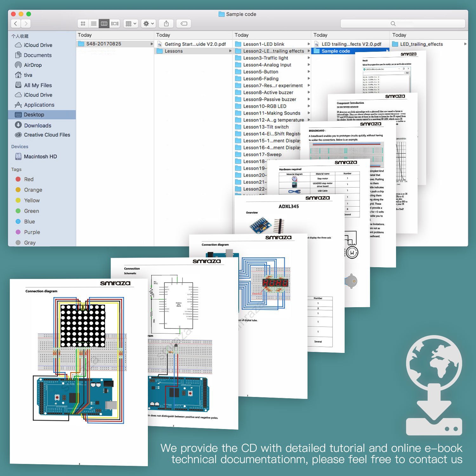Open Downloads in the sidebar
The height and width of the screenshot is (476, 476).
tap(33, 125)
